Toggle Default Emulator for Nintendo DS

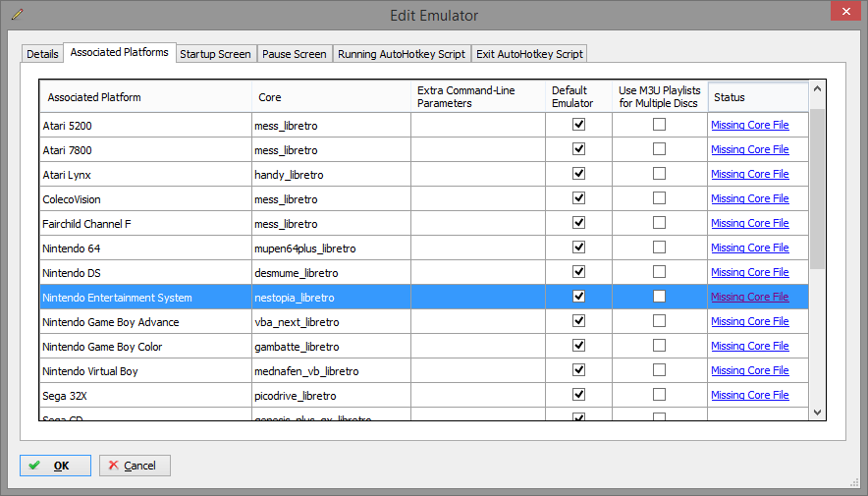[578, 272]
